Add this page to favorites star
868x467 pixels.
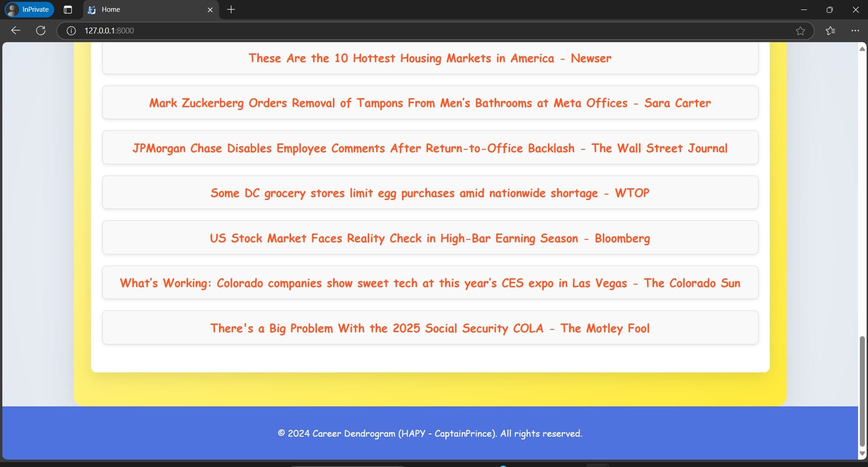pos(800,31)
